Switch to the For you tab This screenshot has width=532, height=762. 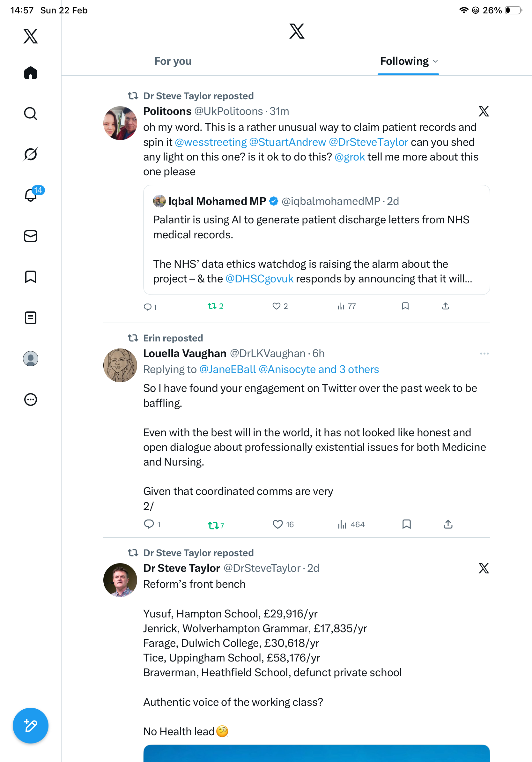pos(173,61)
